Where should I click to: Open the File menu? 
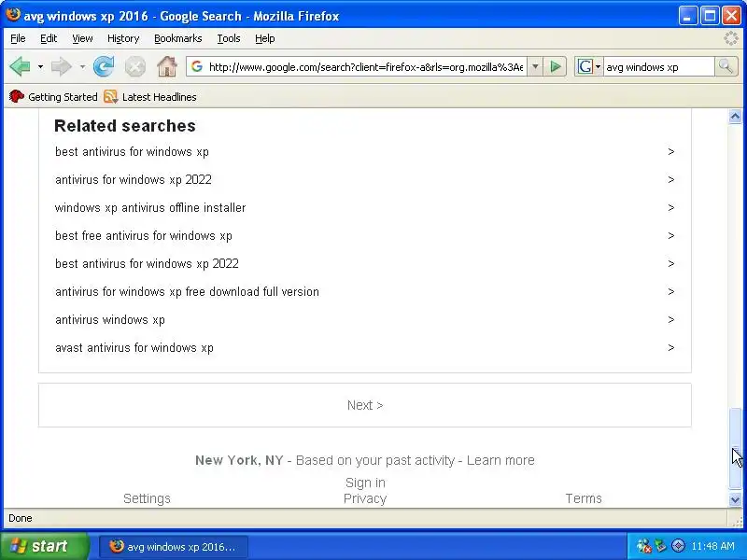18,38
